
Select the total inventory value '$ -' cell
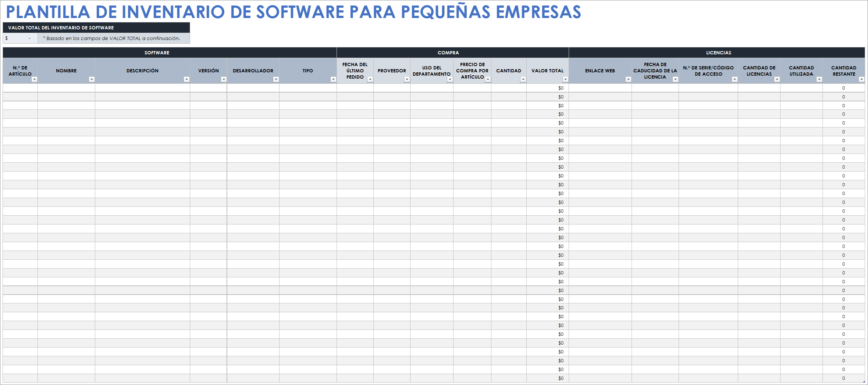click(x=20, y=38)
